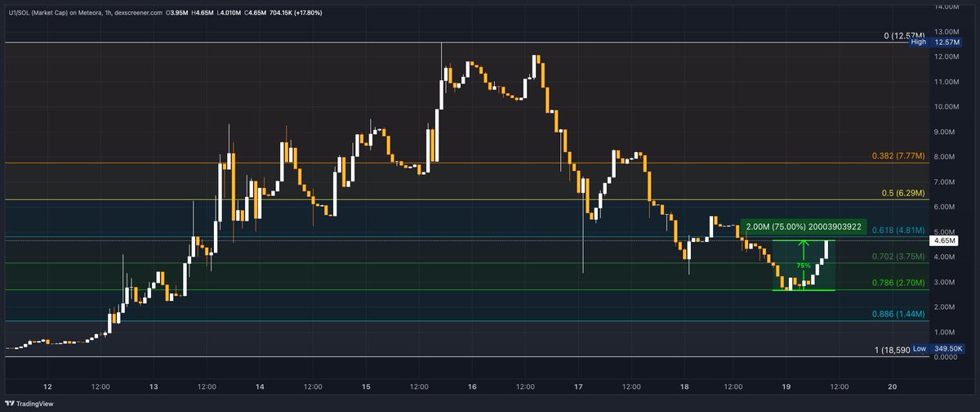Click the 13.00M price axis label

pos(946,32)
